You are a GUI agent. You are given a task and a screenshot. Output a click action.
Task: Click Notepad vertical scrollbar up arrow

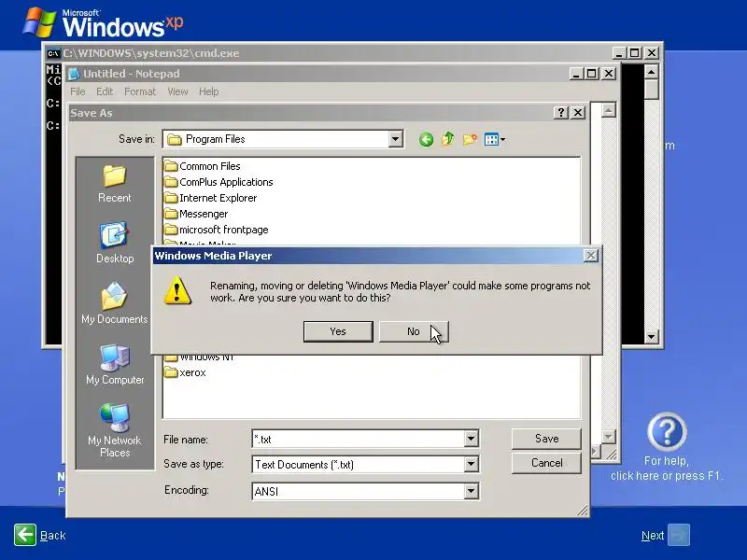point(609,110)
